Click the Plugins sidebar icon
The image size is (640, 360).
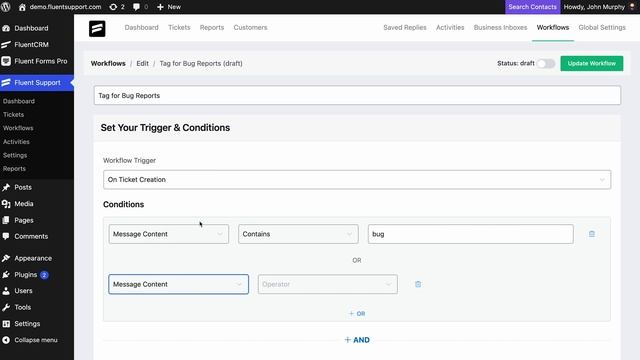(6, 275)
